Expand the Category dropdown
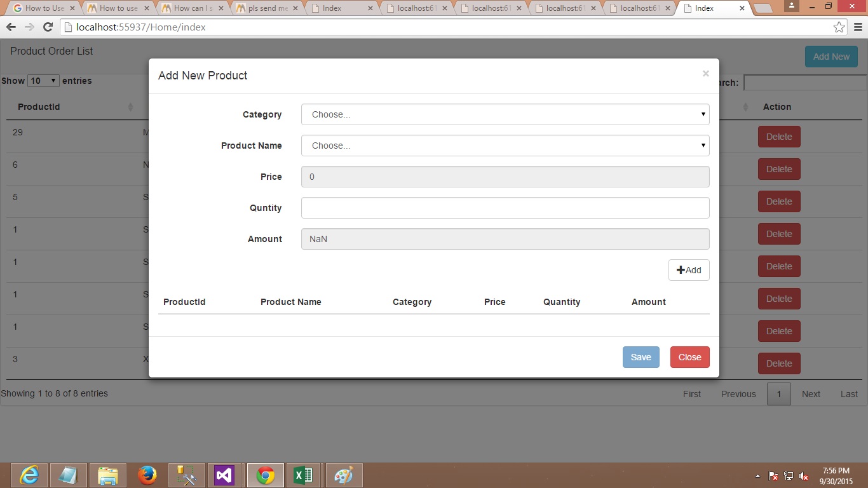Image resolution: width=868 pixels, height=488 pixels. point(505,114)
